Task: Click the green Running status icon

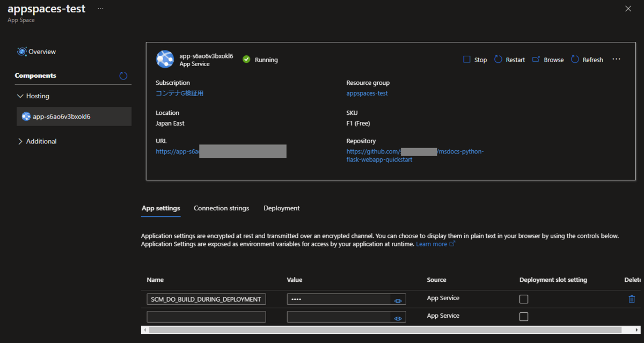Action: point(246,60)
